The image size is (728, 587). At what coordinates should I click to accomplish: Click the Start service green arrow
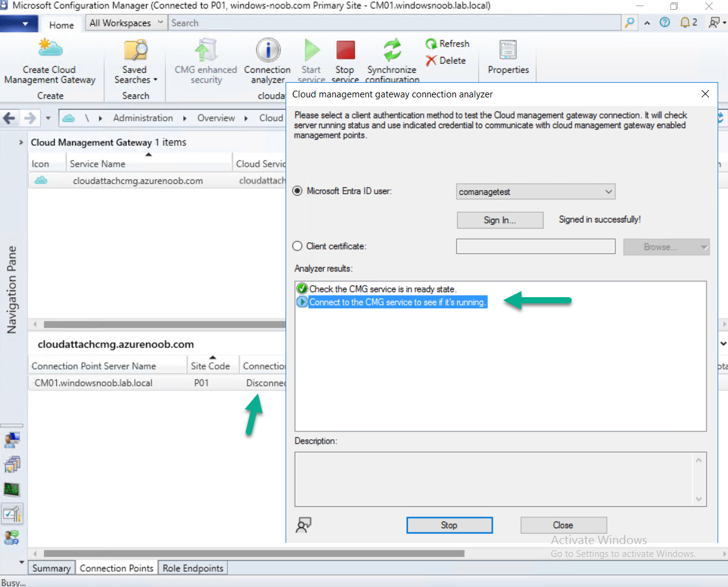311,50
